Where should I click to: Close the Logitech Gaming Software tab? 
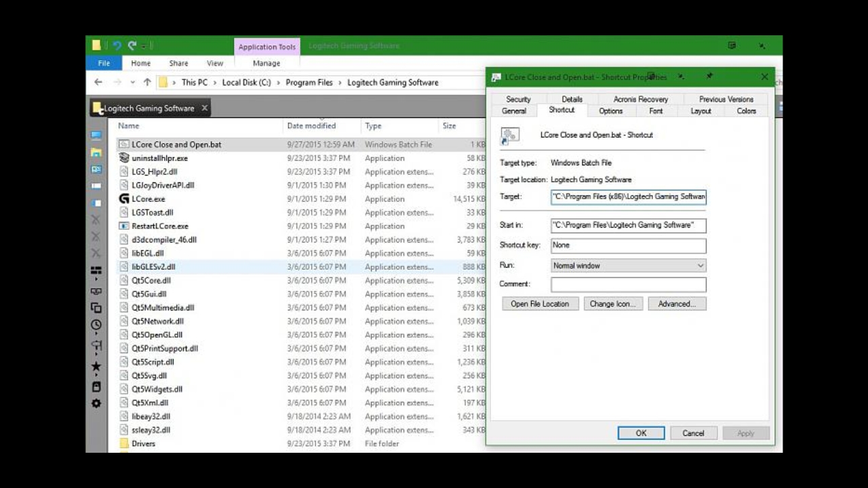tap(204, 108)
